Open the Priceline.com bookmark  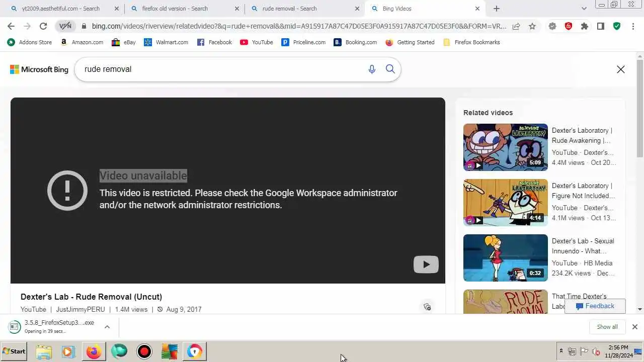(303, 42)
